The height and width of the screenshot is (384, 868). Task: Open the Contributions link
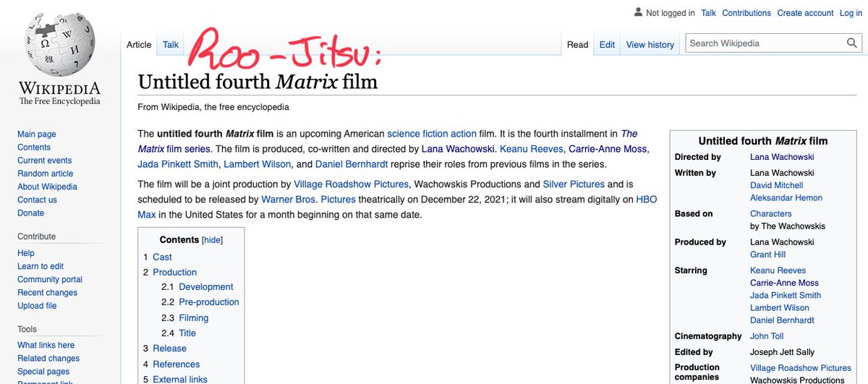pyautogui.click(x=746, y=13)
